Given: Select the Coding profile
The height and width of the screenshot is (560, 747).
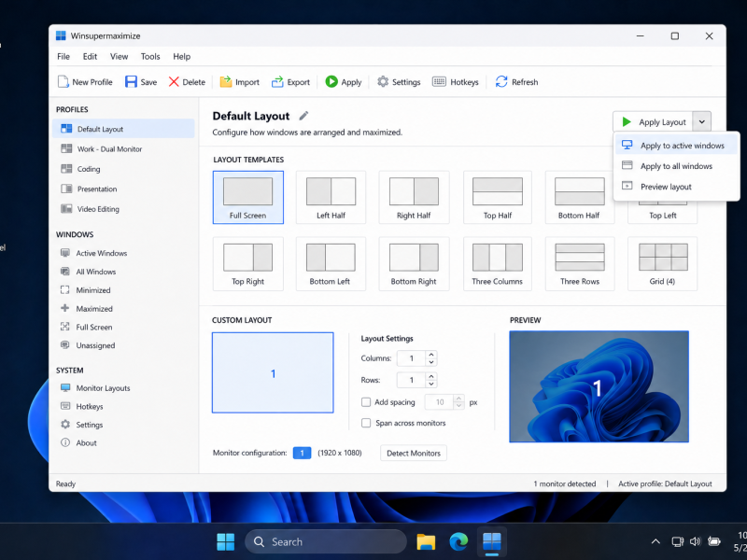Looking at the screenshot, I should [123, 169].
